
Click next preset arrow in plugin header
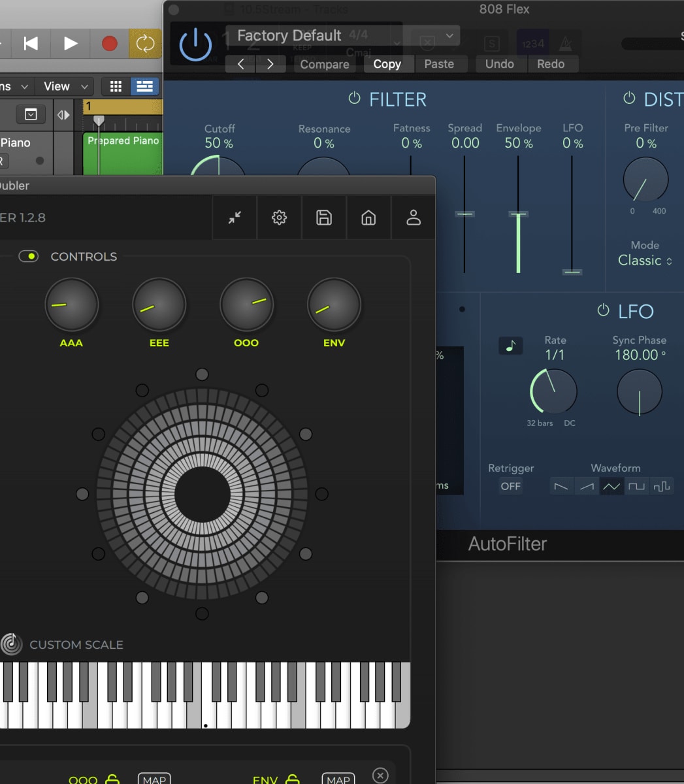tap(270, 64)
